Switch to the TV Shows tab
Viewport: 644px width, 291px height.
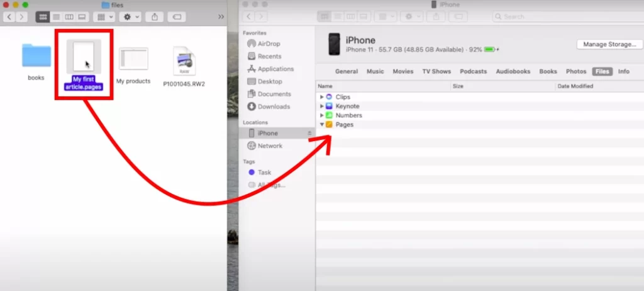tap(436, 71)
